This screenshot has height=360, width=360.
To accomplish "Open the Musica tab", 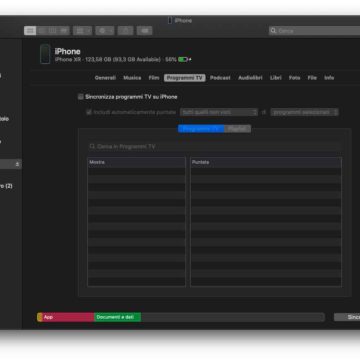I will click(x=132, y=78).
